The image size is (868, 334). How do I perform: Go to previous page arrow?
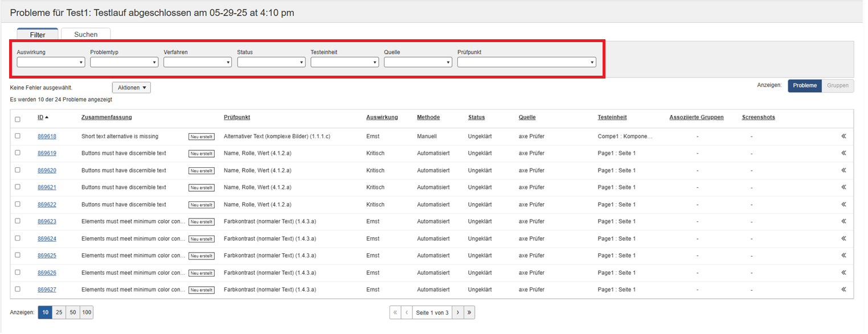coord(407,312)
